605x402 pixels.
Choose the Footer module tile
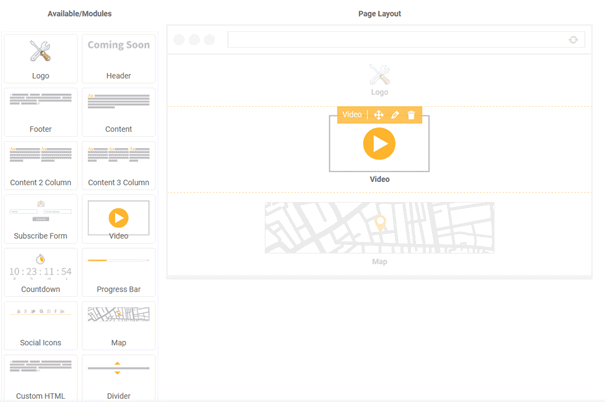point(41,112)
